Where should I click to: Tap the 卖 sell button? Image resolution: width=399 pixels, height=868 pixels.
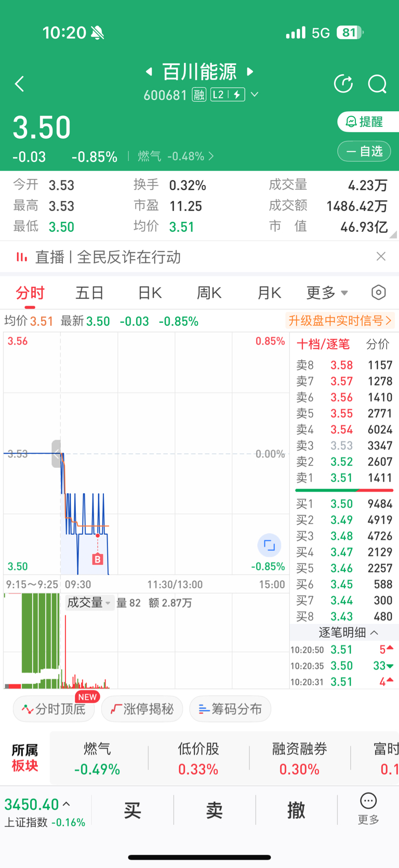point(215,810)
